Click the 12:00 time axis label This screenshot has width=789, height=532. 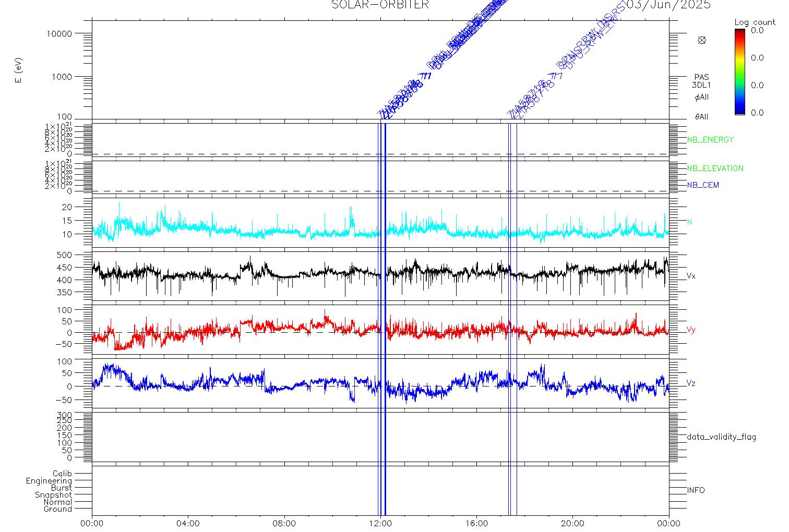(380, 524)
